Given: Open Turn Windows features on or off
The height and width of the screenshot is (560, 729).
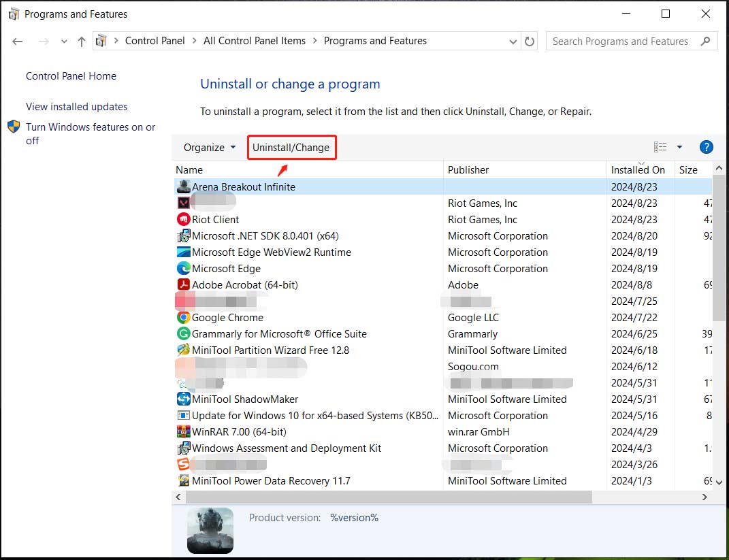Looking at the screenshot, I should (x=91, y=133).
